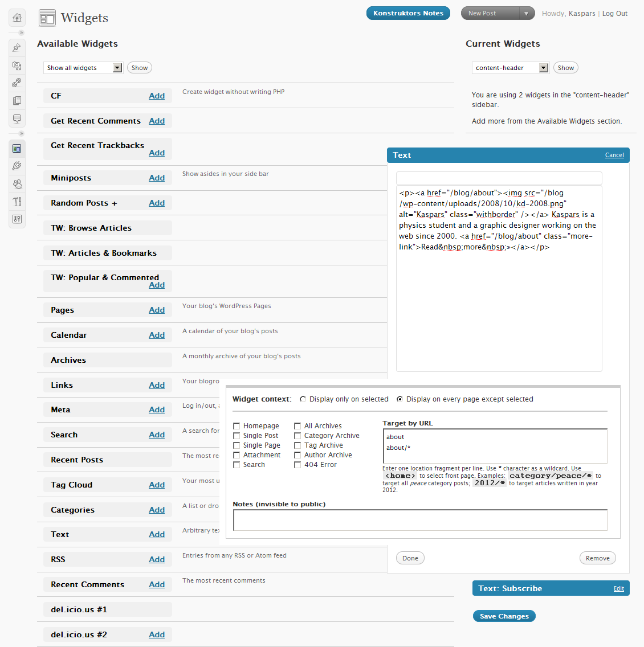Click Add link for Calendar widget
This screenshot has height=647, width=644.
(157, 335)
